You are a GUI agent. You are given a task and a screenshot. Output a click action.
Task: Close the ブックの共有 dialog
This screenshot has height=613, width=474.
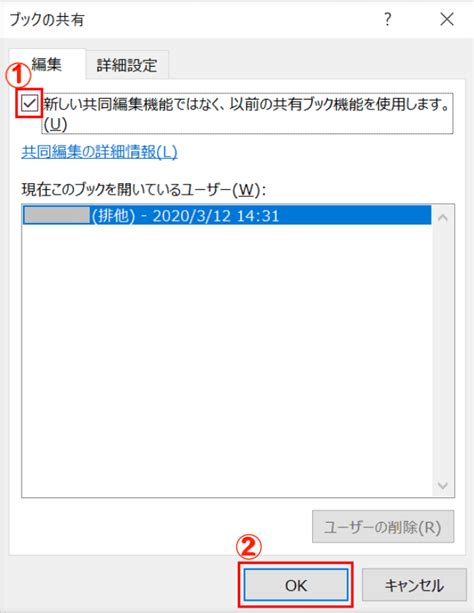[447, 19]
